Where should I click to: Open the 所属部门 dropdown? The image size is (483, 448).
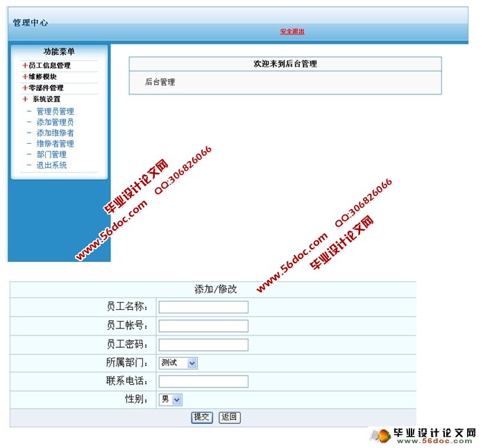click(x=178, y=363)
